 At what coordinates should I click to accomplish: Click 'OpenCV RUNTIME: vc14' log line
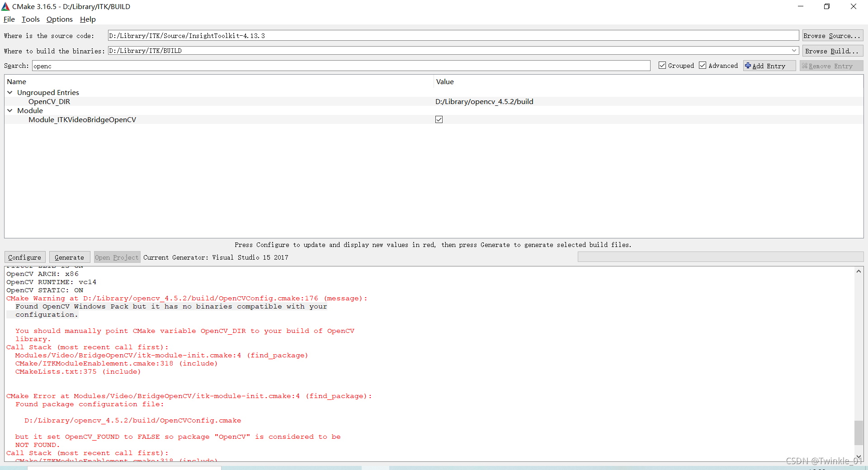point(51,282)
